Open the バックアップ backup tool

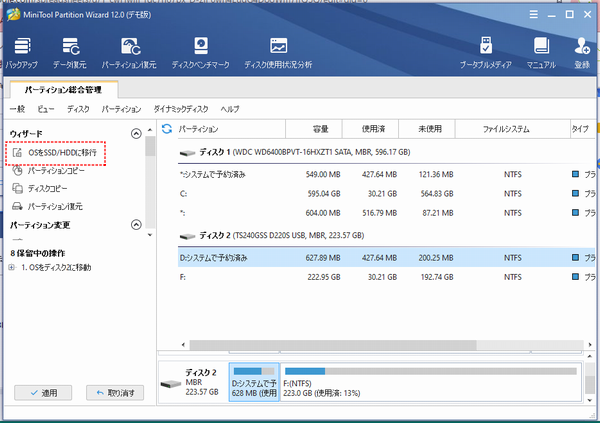point(22,53)
